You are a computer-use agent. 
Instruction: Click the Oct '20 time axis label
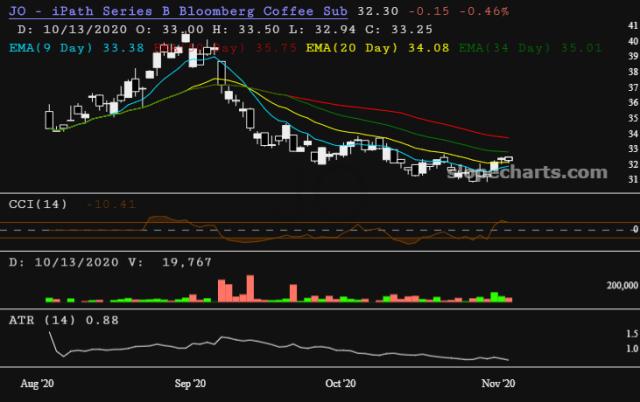[x=340, y=384]
